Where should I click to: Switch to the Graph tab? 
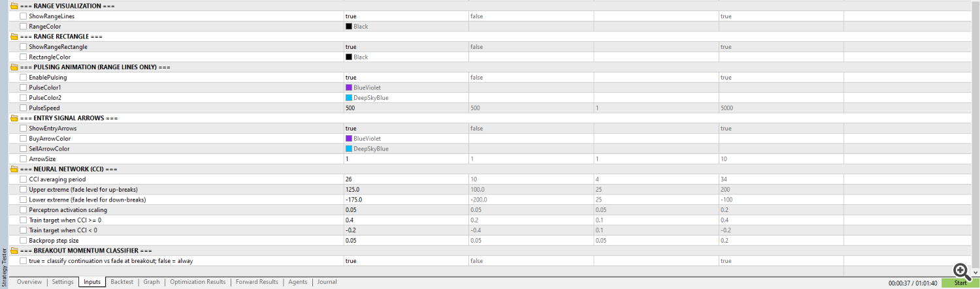coord(152,282)
